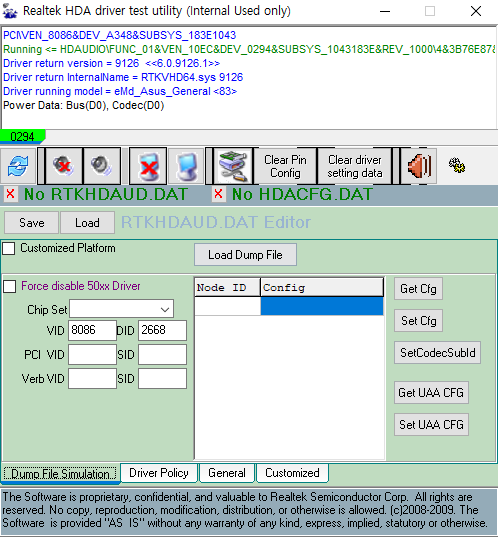Click the refresh arrows toolbar icon

18,166
